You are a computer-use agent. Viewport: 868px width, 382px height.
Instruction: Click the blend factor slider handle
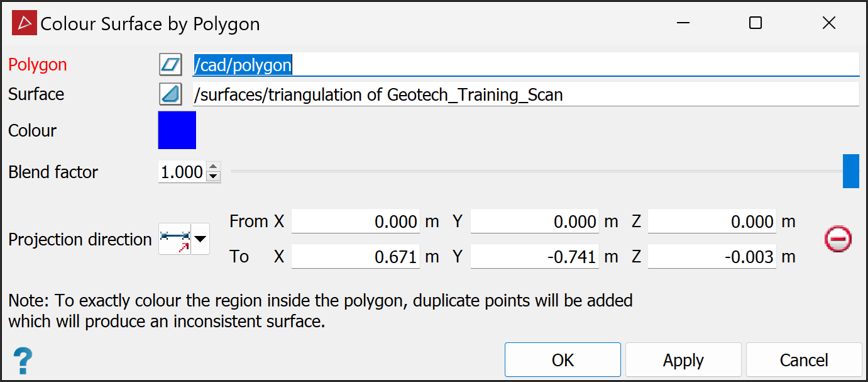850,171
